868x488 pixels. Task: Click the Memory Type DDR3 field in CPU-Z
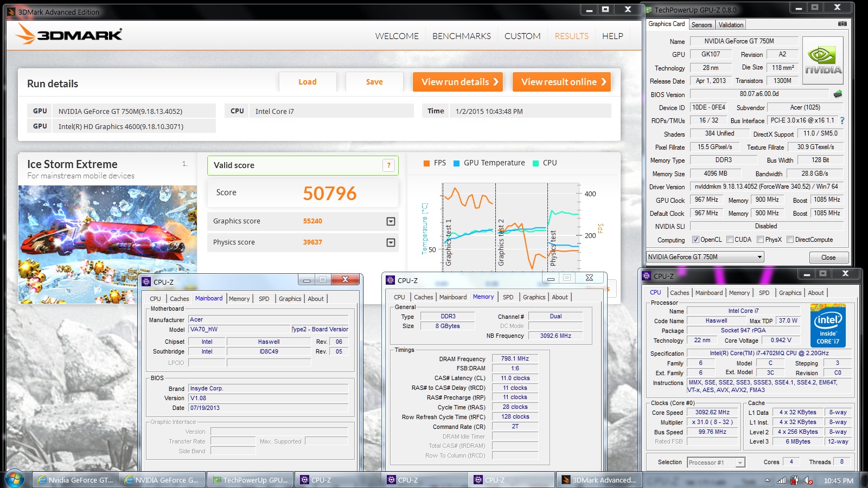(x=448, y=316)
